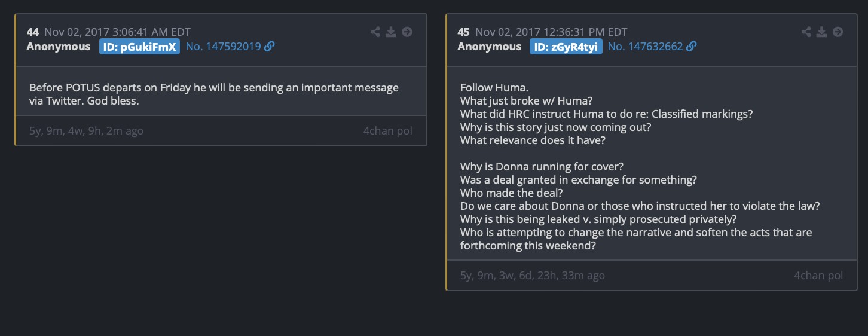Download post 44 using the download icon

391,32
